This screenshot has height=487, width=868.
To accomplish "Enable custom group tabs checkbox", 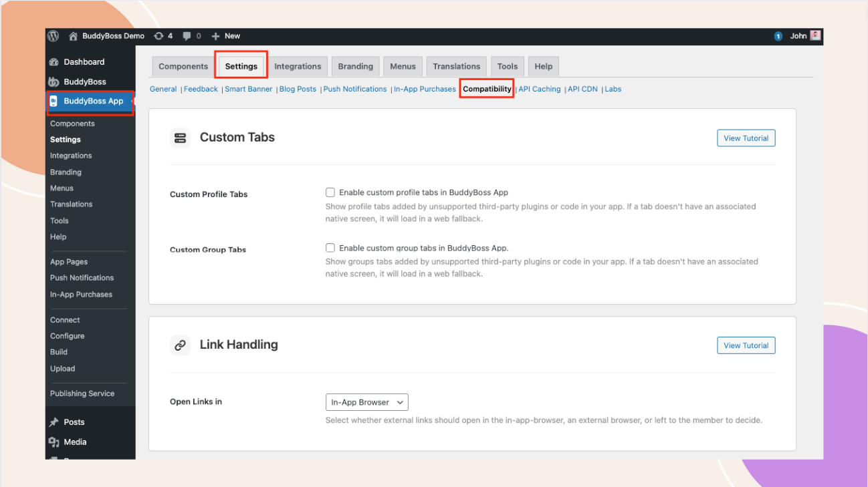I will pos(330,248).
